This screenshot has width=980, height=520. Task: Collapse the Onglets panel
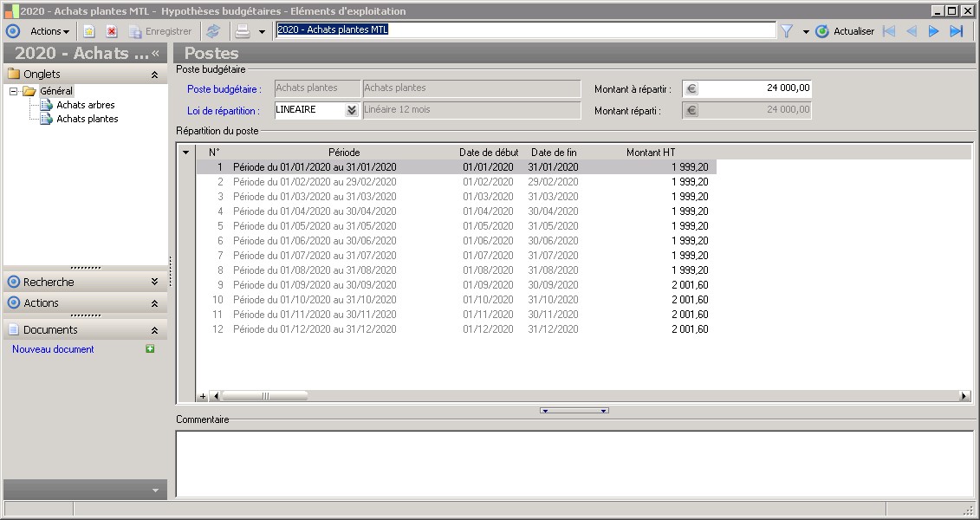pos(154,75)
